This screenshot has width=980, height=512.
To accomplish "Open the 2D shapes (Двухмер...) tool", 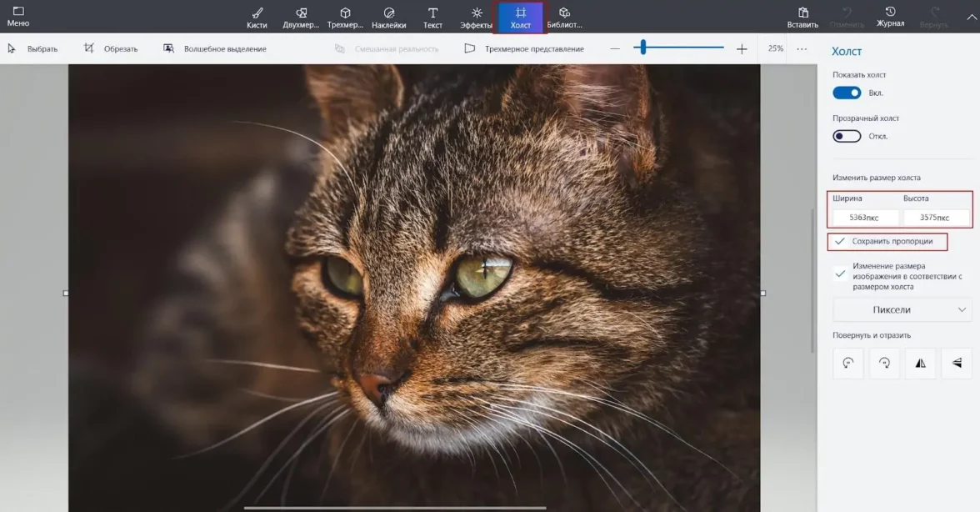I will [301, 17].
